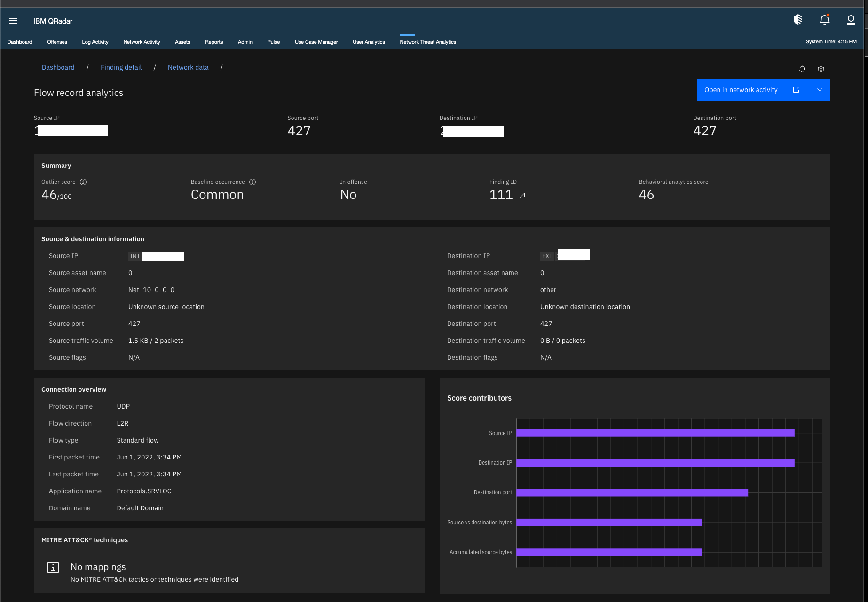Click Finding ID value 111
Image resolution: width=868 pixels, height=602 pixels.
coord(501,195)
